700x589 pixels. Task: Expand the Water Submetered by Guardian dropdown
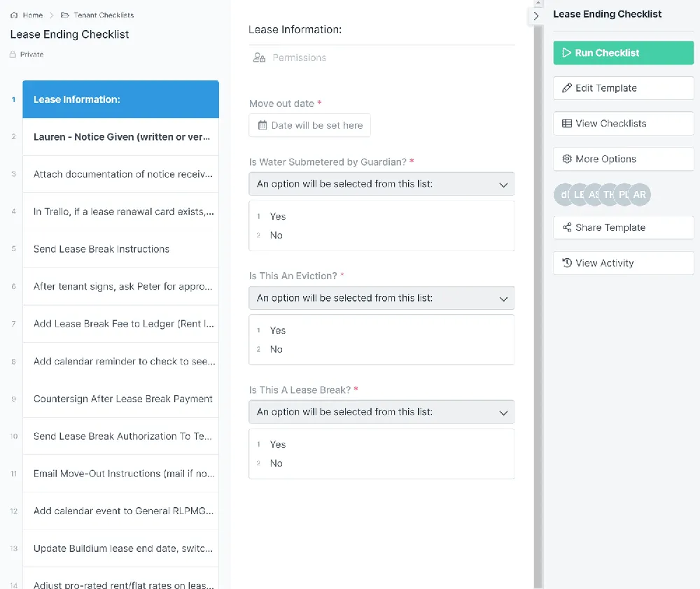381,184
